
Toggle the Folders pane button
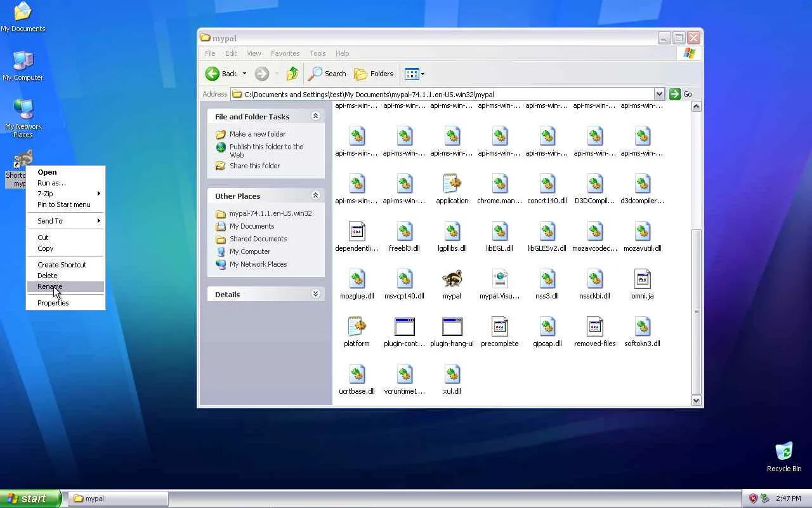(x=374, y=74)
